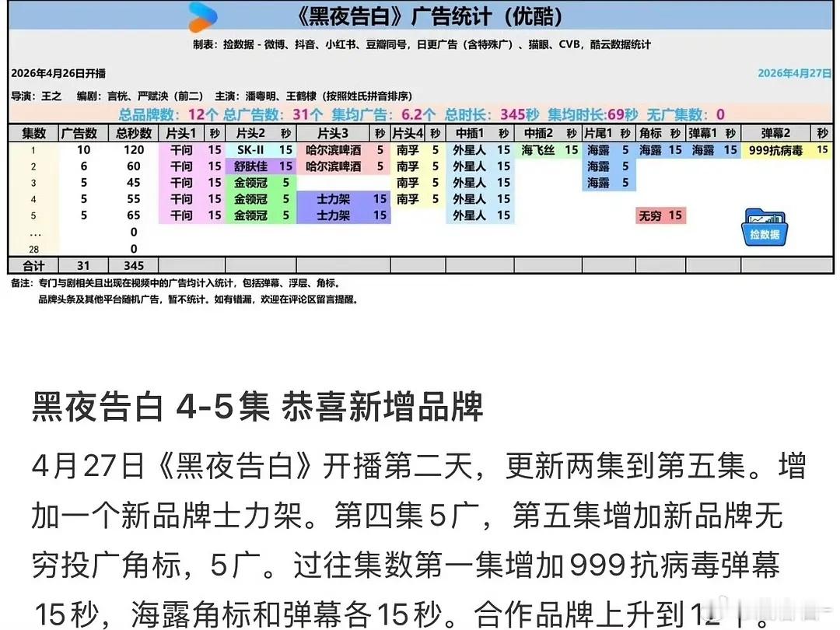840x630 pixels.
Task: Select the 编剧: 言桄、严赋泱 text
Action: click(x=140, y=96)
